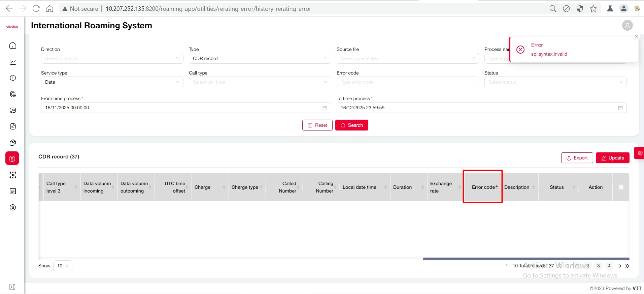Click the user avatar icon top right
Screen dimensions: 644x294
click(627, 26)
